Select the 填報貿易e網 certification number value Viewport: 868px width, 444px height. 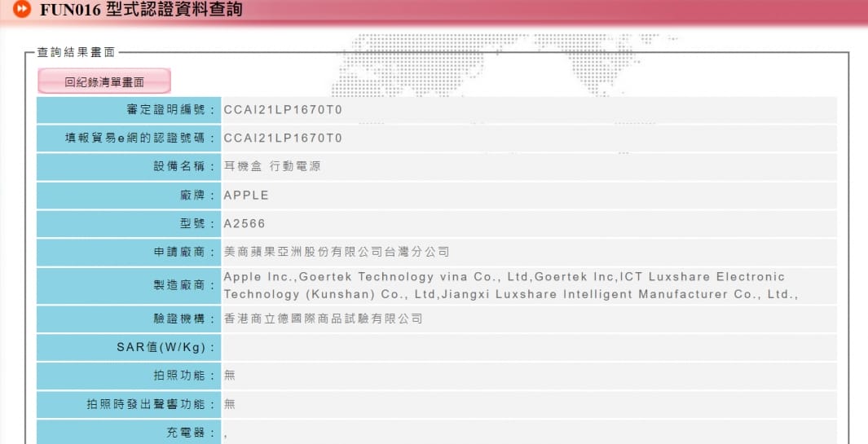283,138
